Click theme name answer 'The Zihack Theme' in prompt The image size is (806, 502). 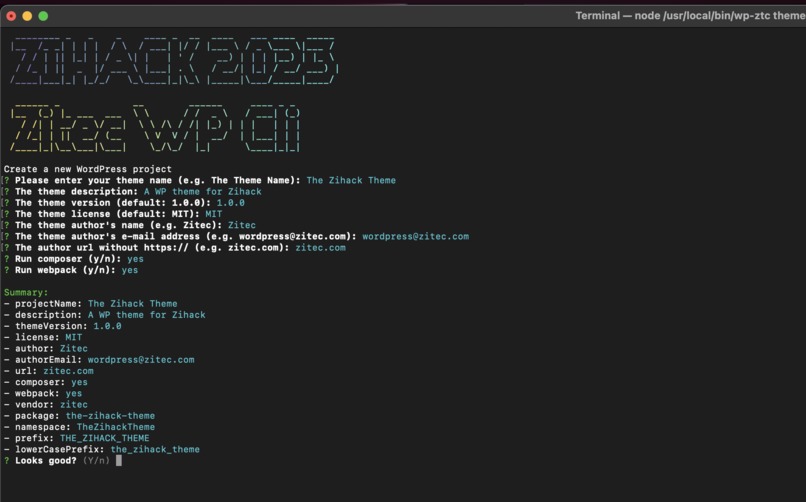click(351, 180)
